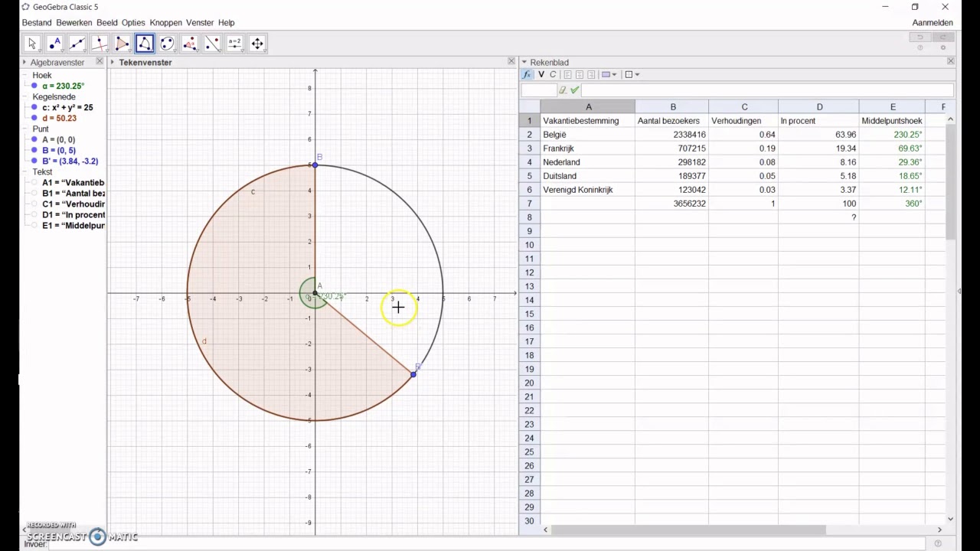
Task: Close the Algebravenster panel
Action: tap(100, 61)
